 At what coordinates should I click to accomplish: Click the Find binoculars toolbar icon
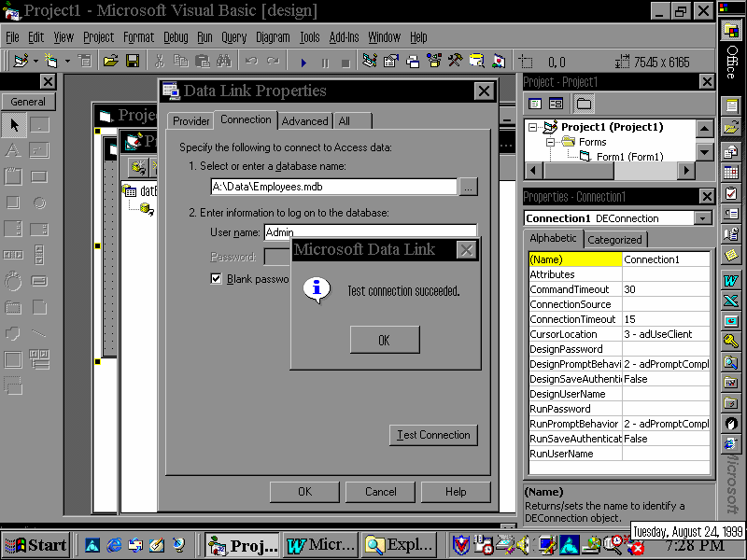(224, 62)
